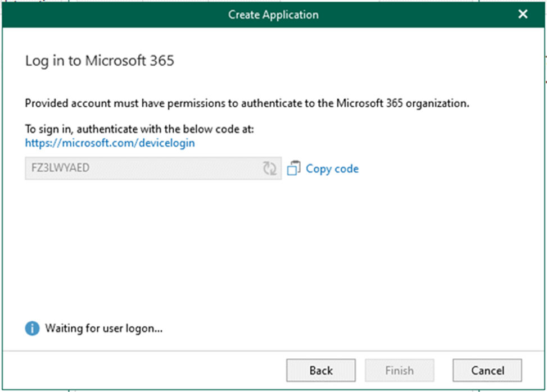Click the To sign in, authenticate instruction text
Image resolution: width=547 pixels, height=392 pixels.
[139, 129]
